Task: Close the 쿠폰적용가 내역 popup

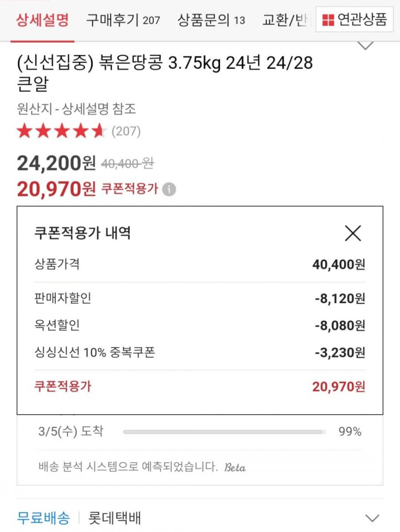Action: (353, 233)
